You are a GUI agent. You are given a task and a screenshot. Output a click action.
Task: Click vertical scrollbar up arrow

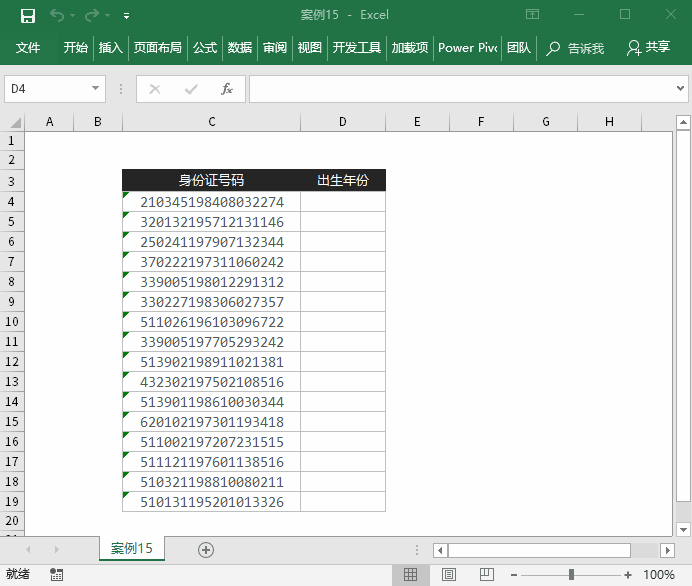click(x=683, y=122)
